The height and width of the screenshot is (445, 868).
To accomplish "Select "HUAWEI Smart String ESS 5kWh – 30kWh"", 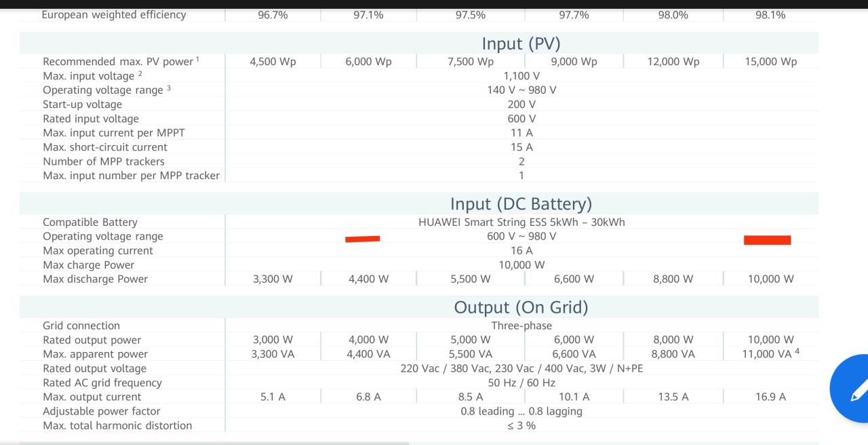I will click(x=521, y=222).
